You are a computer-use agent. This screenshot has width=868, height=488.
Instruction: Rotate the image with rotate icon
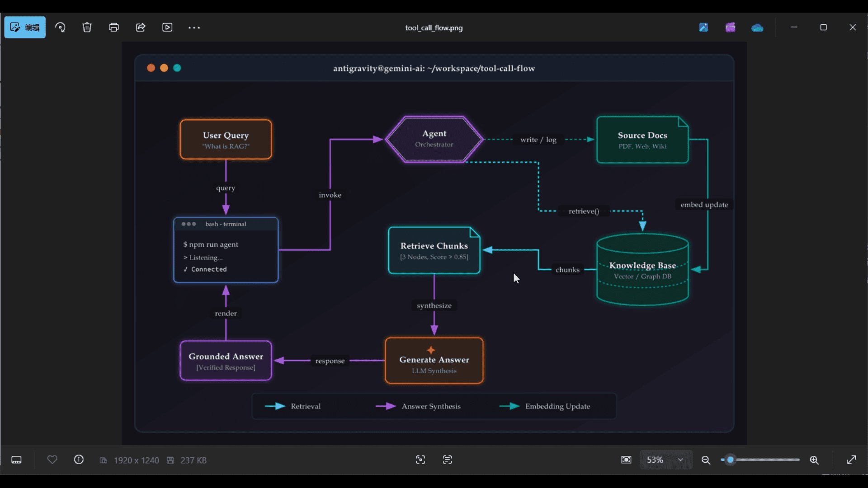click(x=60, y=28)
